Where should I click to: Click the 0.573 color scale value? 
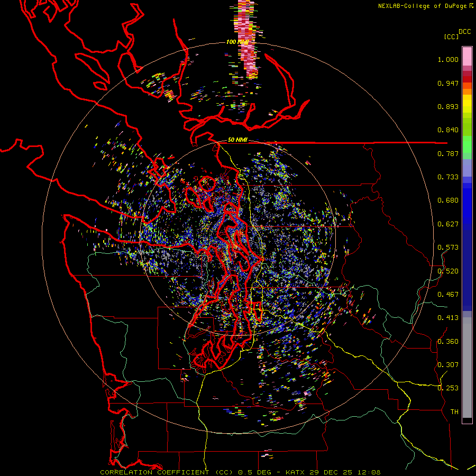point(448,248)
